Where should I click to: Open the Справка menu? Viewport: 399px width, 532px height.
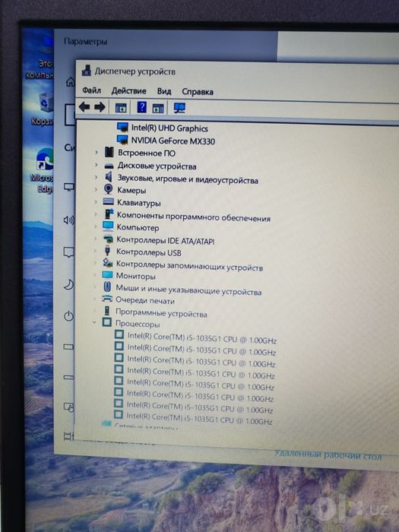pos(198,92)
